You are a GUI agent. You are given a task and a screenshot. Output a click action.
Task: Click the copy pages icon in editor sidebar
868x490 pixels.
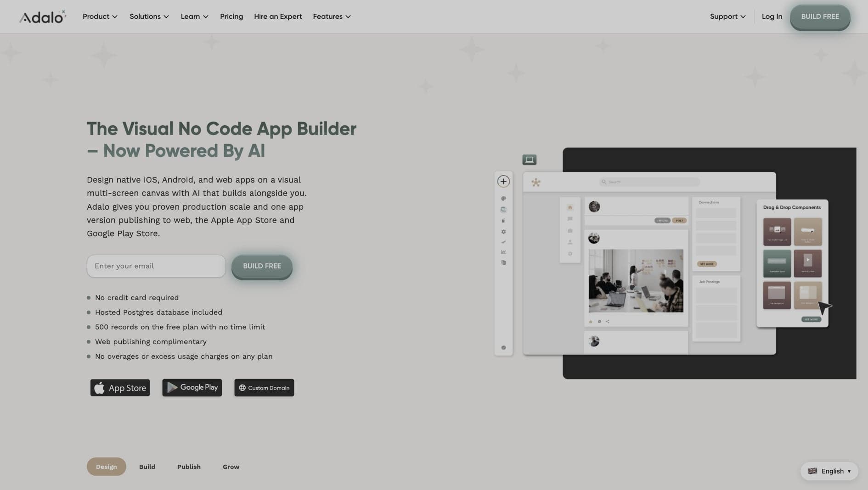(x=503, y=262)
